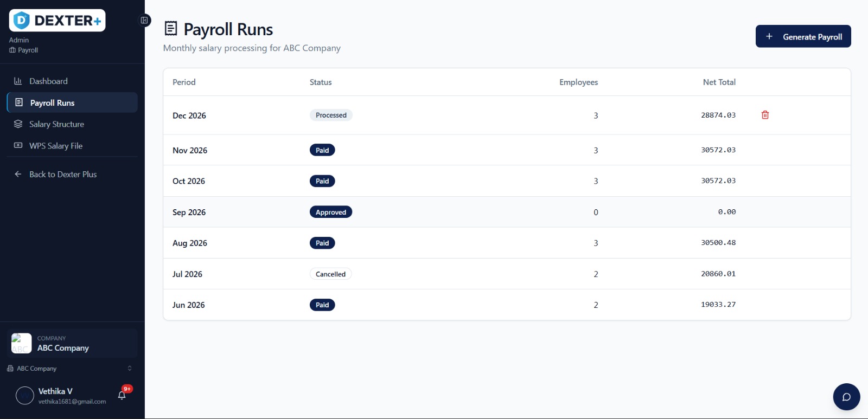Click the WPS Salary File icon
The height and width of the screenshot is (419, 868).
18,145
